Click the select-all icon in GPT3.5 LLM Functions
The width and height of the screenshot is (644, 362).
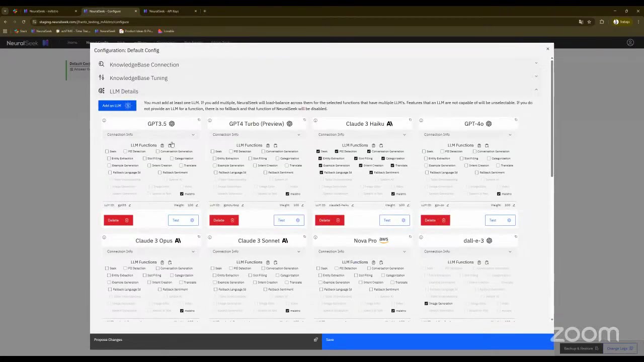(162, 145)
